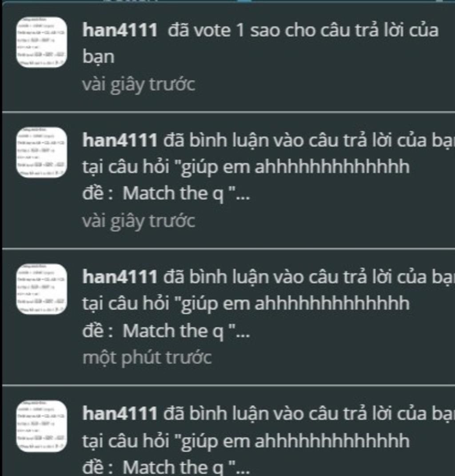Click han4111's avatar in the bottom notification

click(x=42, y=426)
